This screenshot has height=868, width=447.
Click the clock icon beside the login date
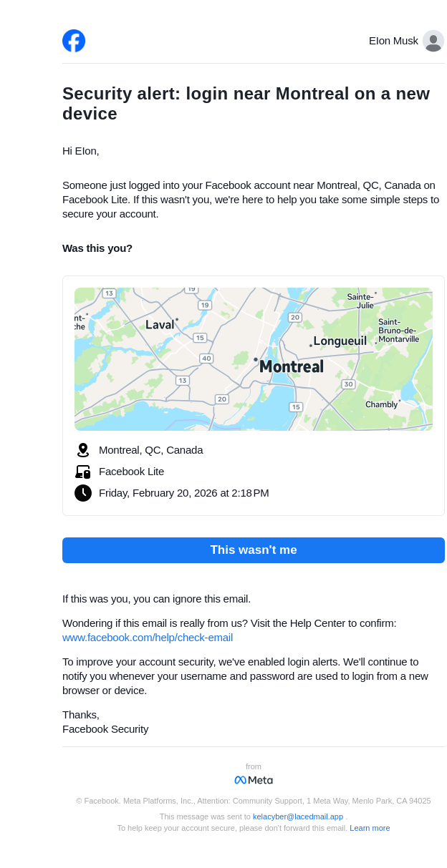tap(83, 493)
